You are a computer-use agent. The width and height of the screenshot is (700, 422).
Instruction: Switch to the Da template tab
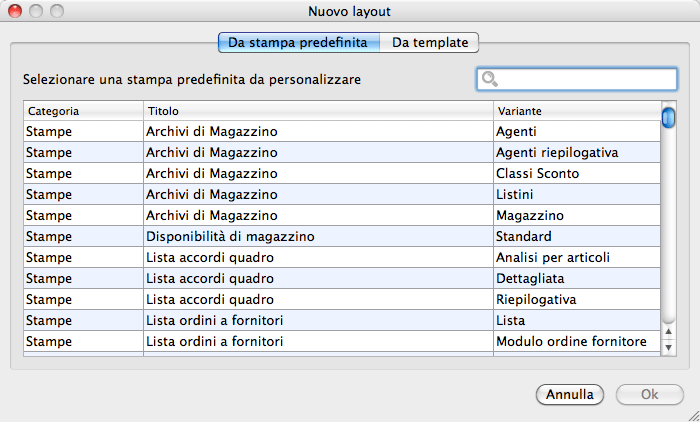[x=430, y=43]
